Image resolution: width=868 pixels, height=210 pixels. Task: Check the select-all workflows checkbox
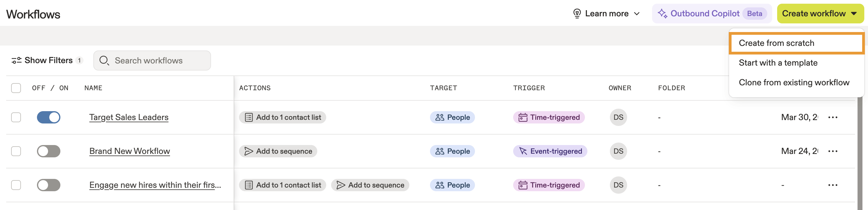pyautogui.click(x=16, y=88)
